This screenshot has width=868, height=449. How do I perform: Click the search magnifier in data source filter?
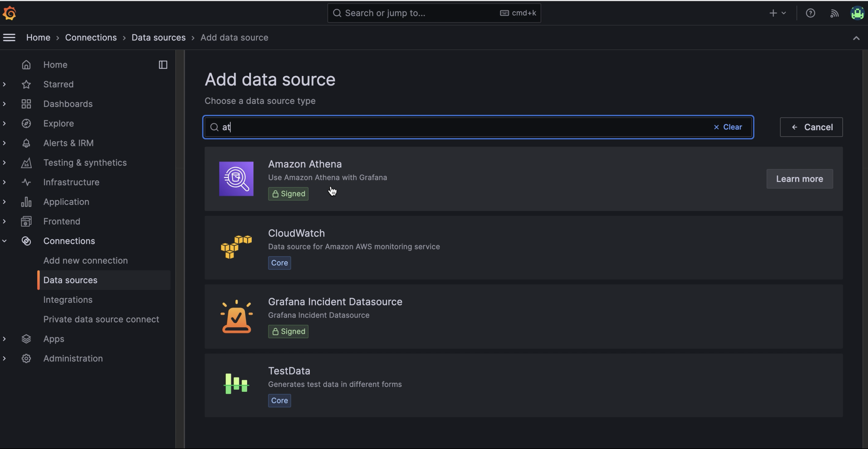pyautogui.click(x=214, y=127)
